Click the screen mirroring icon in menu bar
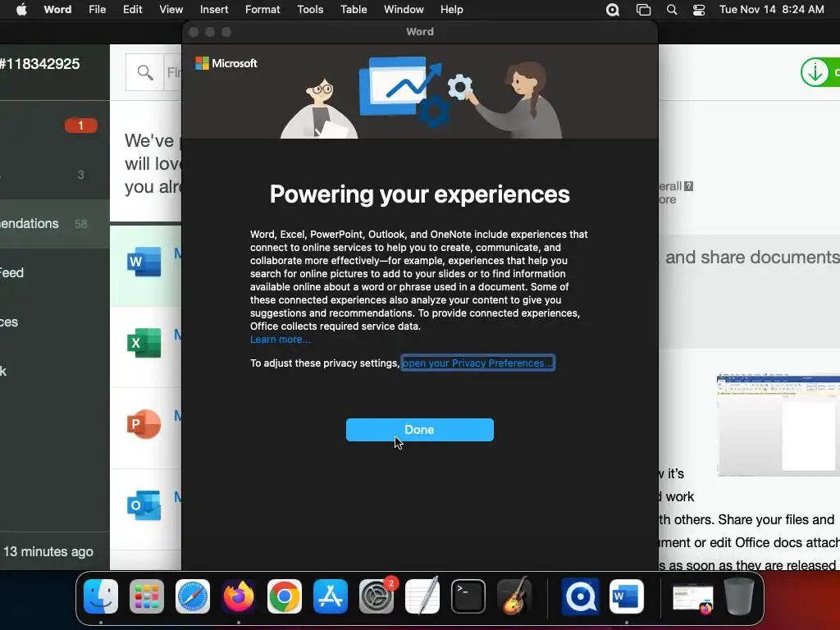This screenshot has height=630, width=840. click(643, 10)
